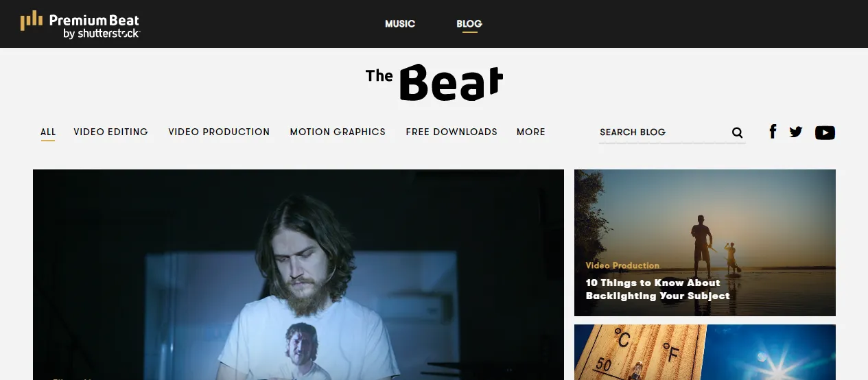Image resolution: width=868 pixels, height=380 pixels.
Task: Click The Beat blog logo
Action: (434, 82)
